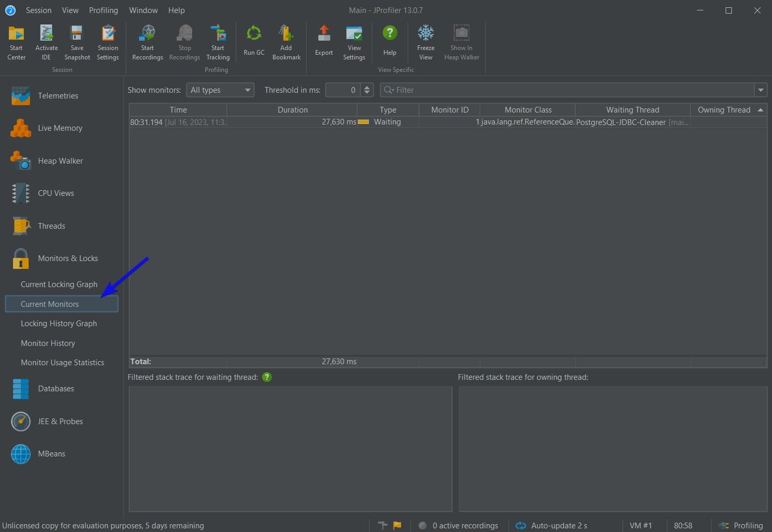Click the bookmark flag icon in the status bar
Screen dimensions: 772x532
coord(397,525)
